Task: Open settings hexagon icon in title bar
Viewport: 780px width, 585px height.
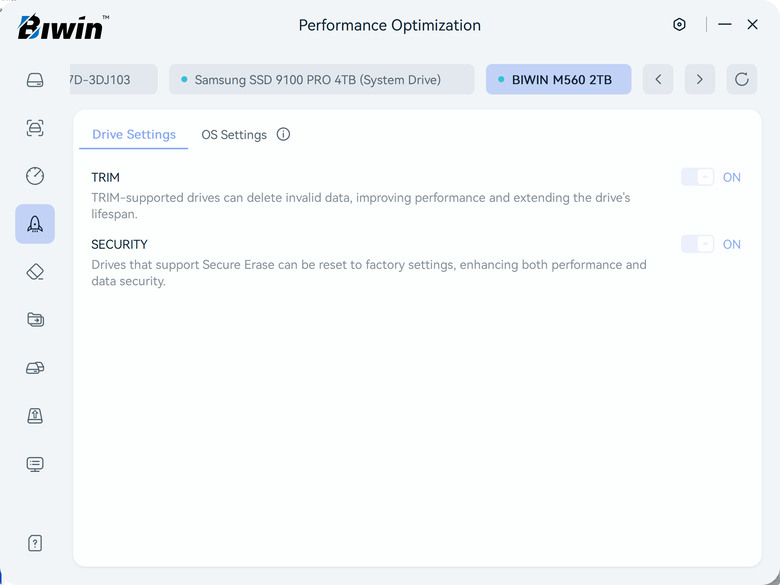Action: 679,24
